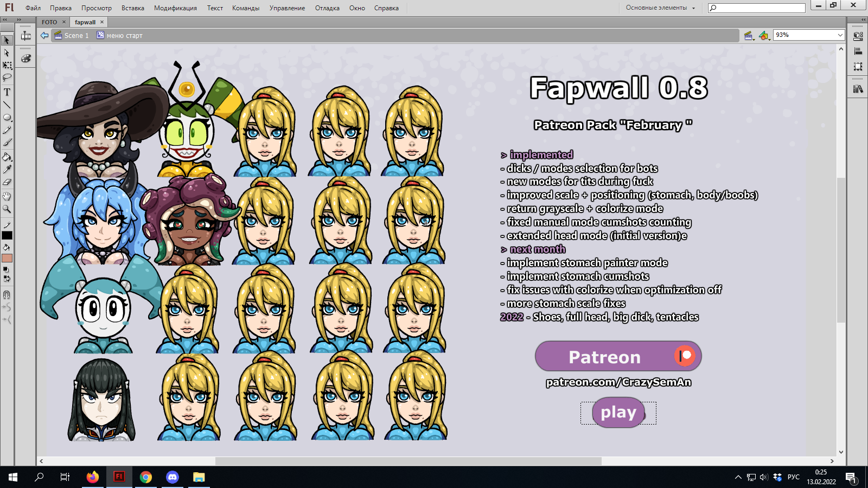Click the vertical stage scrollbar thumb
This screenshot has height=488, width=868.
(841, 250)
